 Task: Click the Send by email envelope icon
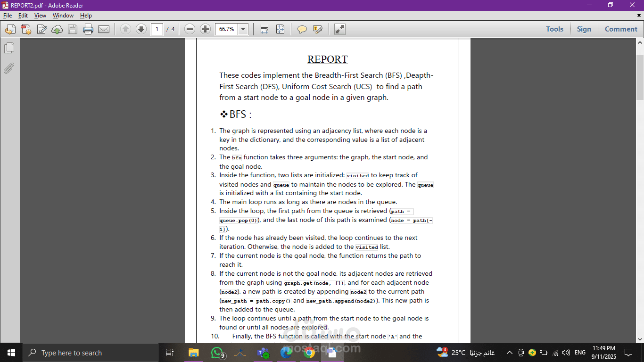[x=104, y=29]
